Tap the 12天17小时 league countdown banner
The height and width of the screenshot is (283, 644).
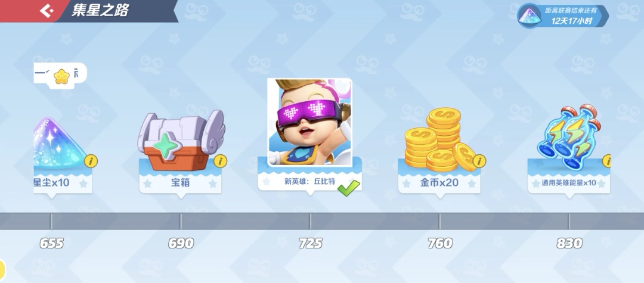pos(563,16)
